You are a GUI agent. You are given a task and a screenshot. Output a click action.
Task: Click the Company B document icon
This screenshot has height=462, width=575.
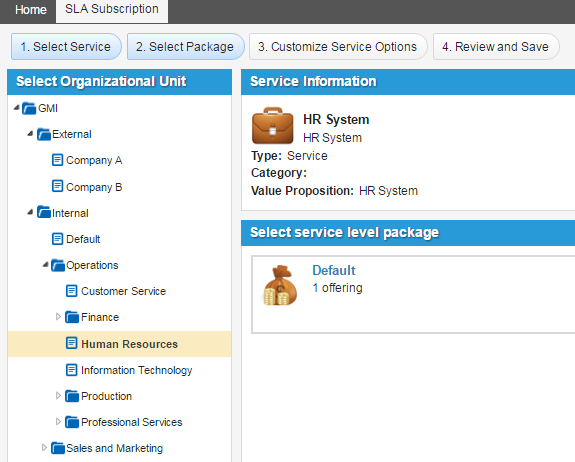(57, 186)
